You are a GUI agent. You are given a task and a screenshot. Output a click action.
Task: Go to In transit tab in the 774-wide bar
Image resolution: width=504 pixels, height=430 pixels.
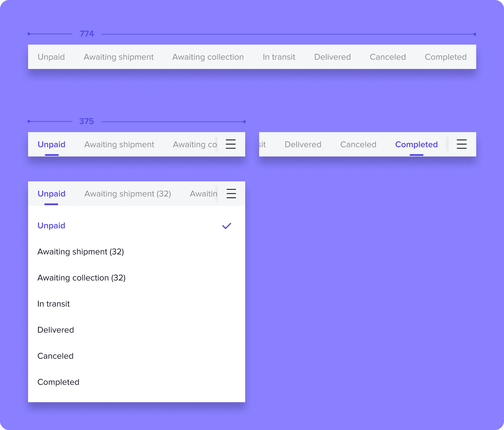coord(279,57)
